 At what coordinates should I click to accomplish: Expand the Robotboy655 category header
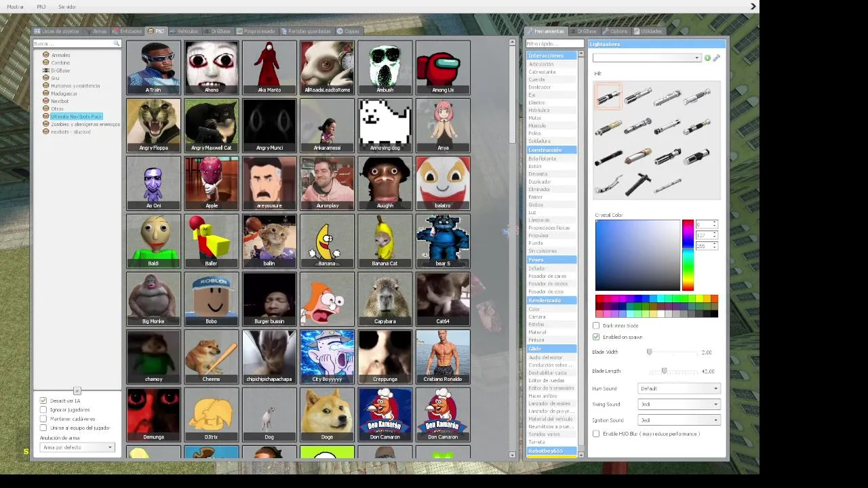click(x=551, y=451)
